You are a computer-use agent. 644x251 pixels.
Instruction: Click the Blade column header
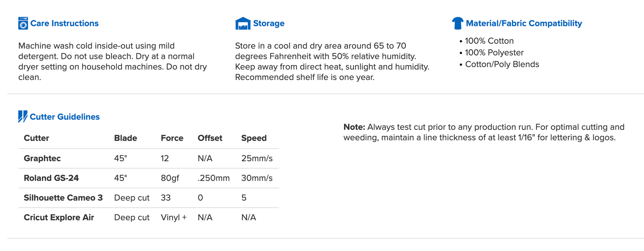tap(125, 138)
